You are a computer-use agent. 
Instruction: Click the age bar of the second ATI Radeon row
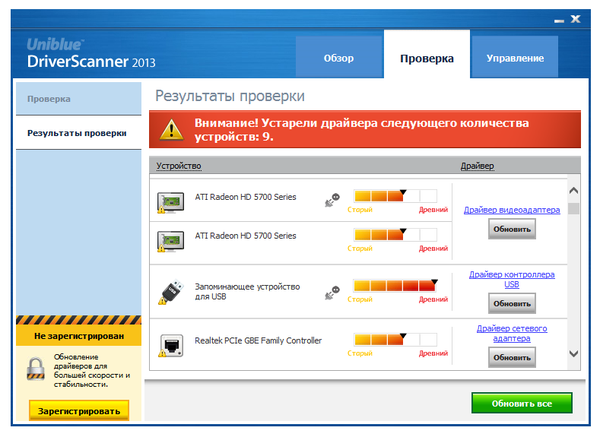pyautogui.click(x=395, y=235)
